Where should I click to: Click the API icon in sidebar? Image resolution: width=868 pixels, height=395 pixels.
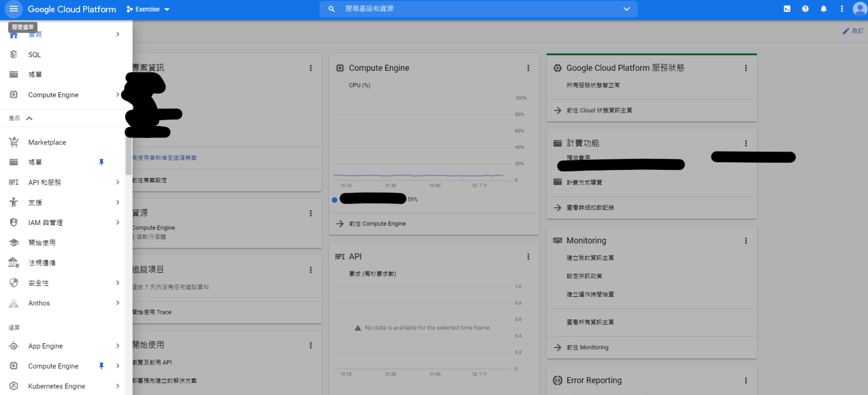pos(14,182)
